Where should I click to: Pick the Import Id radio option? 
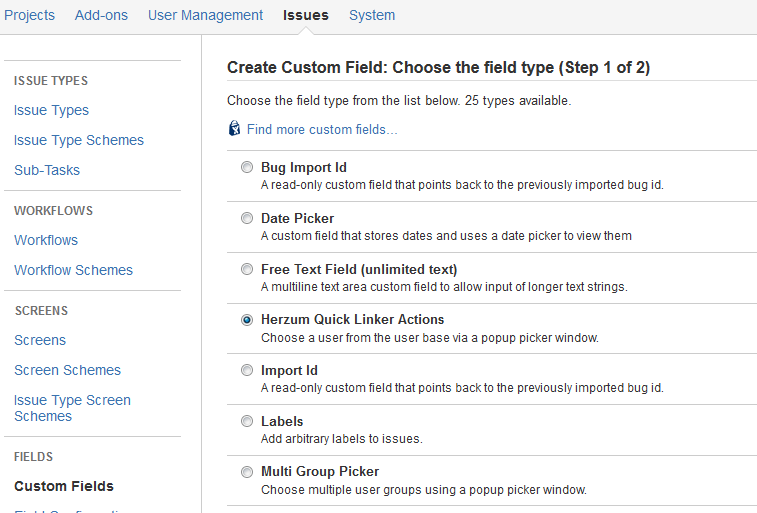click(x=247, y=370)
